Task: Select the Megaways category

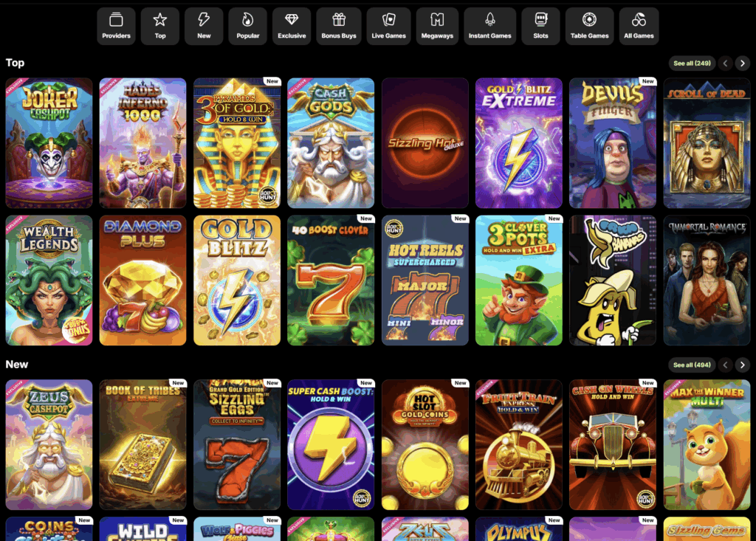Action: click(x=437, y=26)
